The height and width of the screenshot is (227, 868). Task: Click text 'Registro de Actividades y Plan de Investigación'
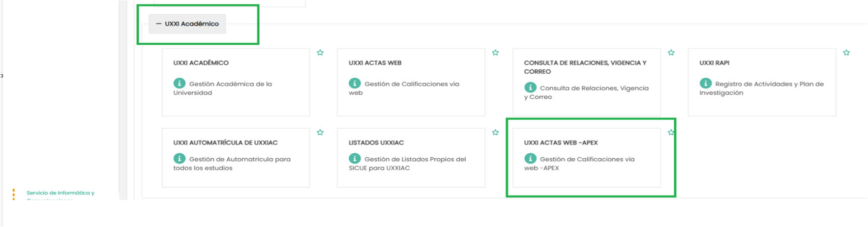pyautogui.click(x=761, y=88)
